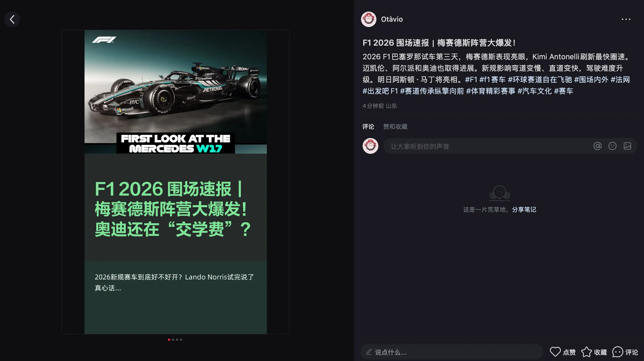Click the commenter avatar beside input
644x361 pixels.
coord(370,146)
